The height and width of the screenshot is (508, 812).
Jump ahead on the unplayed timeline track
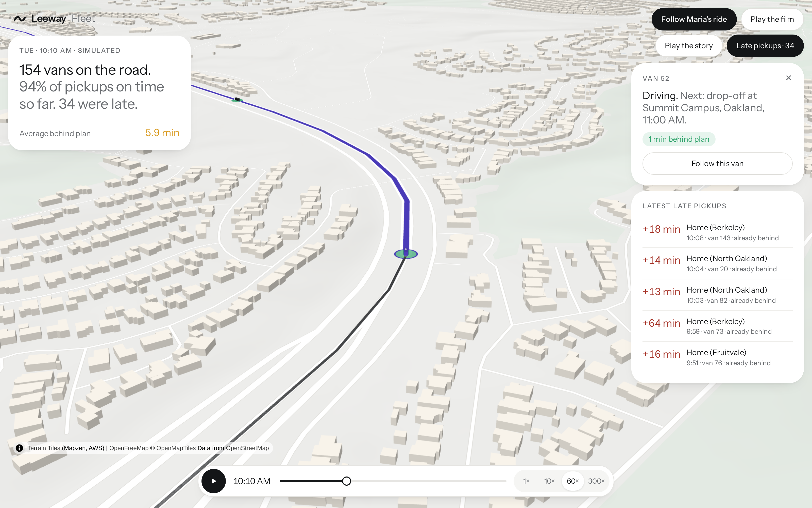point(429,481)
